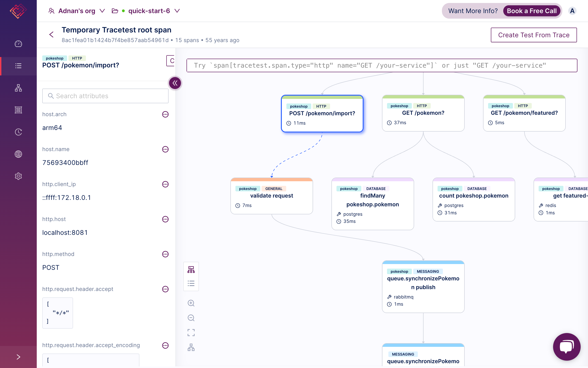588x368 pixels.
Task: Click the ::ffff:172.18.0.1 value
Action: tap(67, 198)
